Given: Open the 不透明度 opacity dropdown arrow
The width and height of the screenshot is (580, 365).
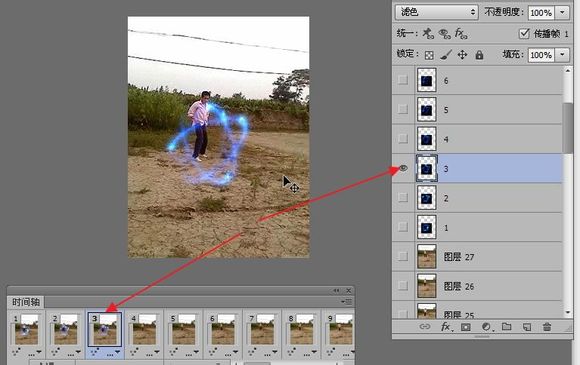Looking at the screenshot, I should [562, 13].
